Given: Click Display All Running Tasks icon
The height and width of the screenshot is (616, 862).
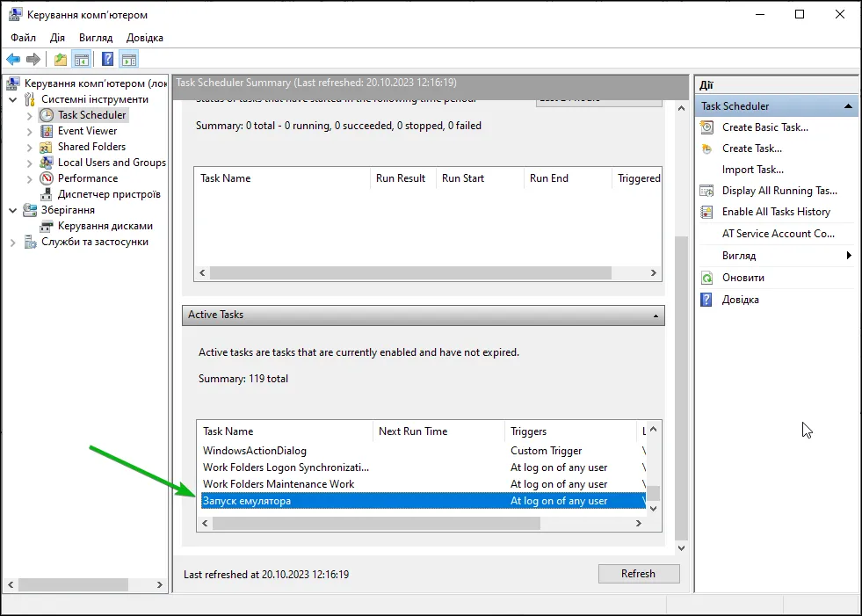Looking at the screenshot, I should tap(706, 191).
